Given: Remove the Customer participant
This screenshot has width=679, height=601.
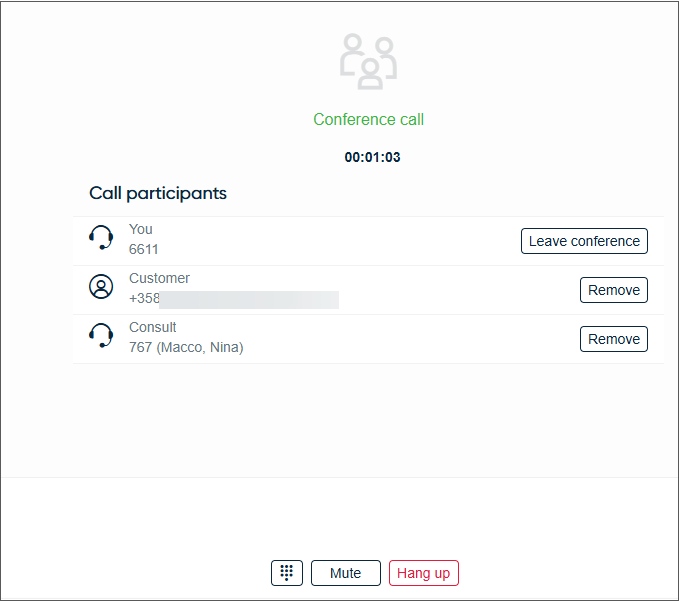Looking at the screenshot, I should point(614,290).
